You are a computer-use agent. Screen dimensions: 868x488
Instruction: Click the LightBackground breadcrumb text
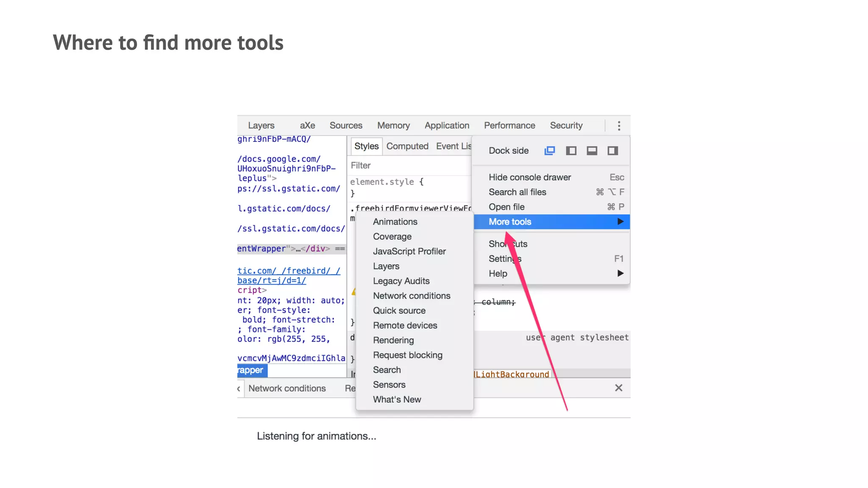tap(512, 374)
